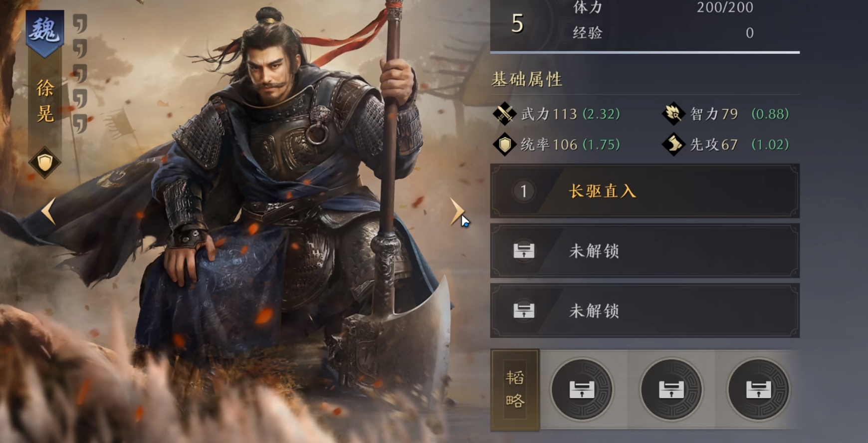Select the shield troop-type icon under 徐晃
Viewport: 868px width, 443px height.
45,163
